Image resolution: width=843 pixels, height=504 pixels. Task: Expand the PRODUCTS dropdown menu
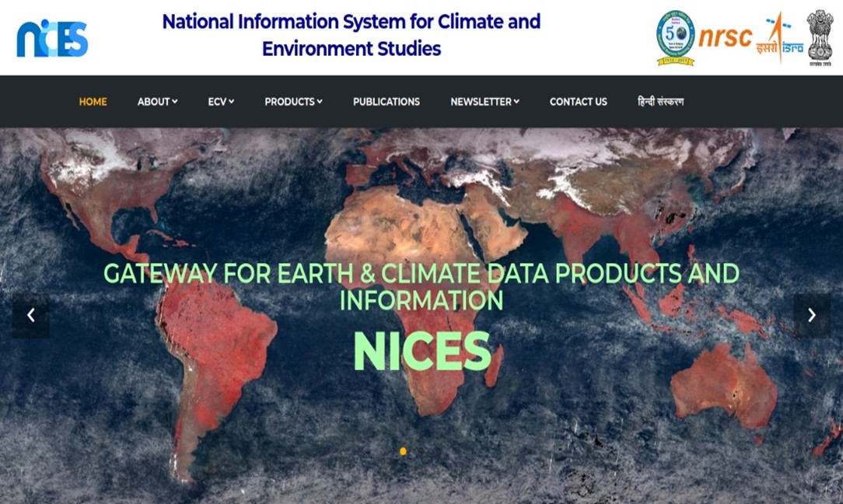point(293,102)
